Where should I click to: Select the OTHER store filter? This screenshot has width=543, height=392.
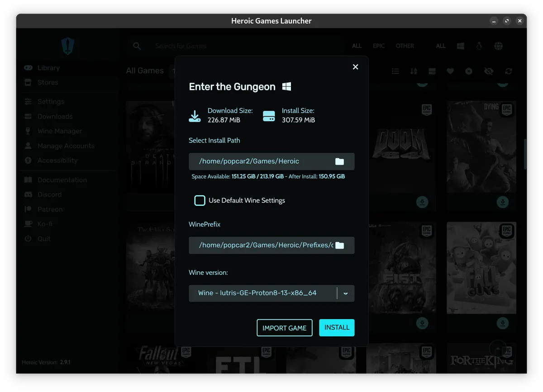[x=405, y=46]
